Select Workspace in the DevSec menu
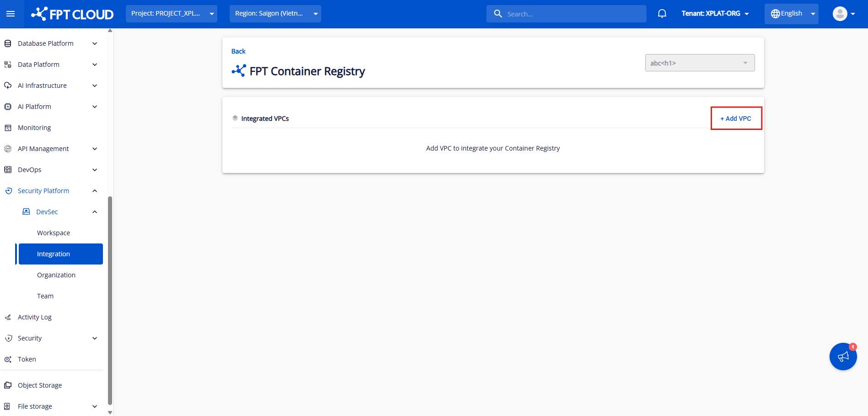Screen dimensions: 868x416 click(x=54, y=233)
